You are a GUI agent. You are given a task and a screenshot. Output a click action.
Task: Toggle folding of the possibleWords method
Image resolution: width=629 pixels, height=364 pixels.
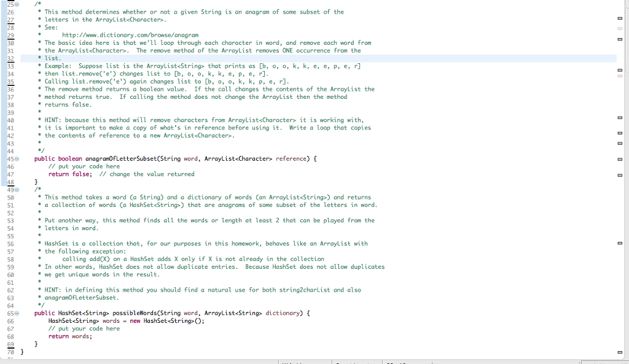click(x=17, y=313)
